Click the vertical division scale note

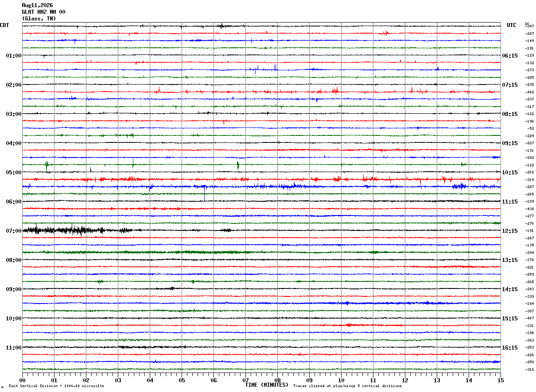pos(56,386)
